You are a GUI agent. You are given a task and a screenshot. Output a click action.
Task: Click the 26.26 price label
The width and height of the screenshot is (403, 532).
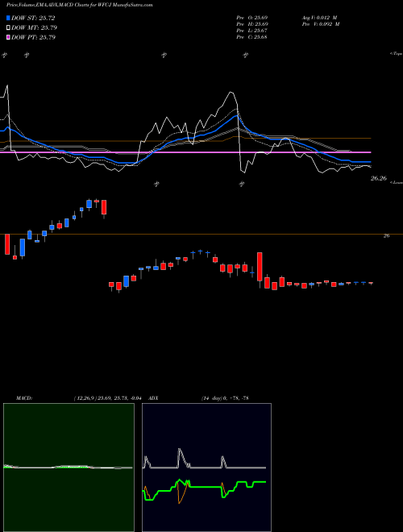click(x=379, y=178)
